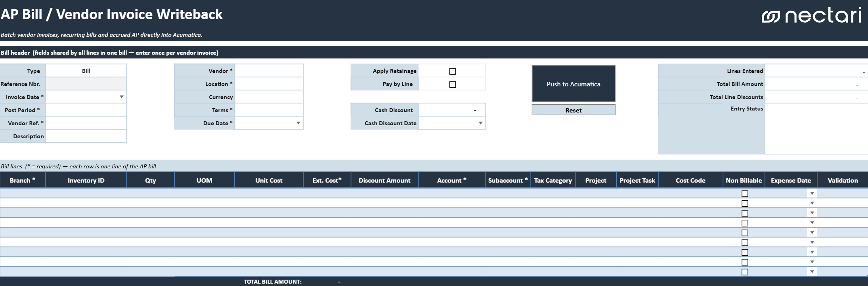
Task: Click the Validation column header
Action: 843,180
